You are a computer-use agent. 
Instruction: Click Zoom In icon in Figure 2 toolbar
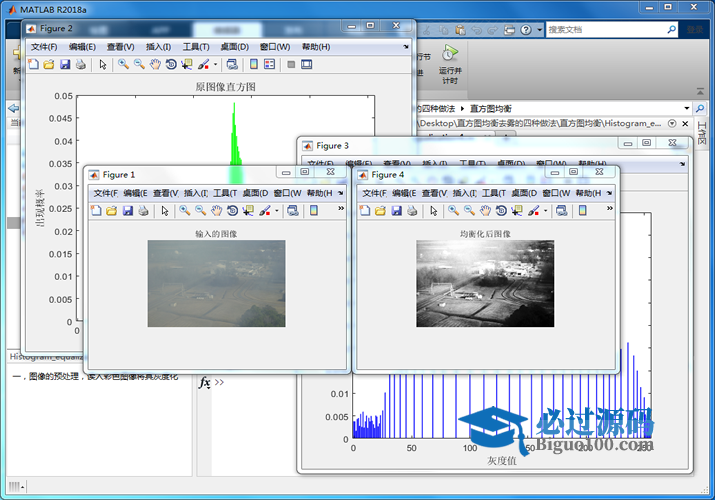[x=123, y=65]
